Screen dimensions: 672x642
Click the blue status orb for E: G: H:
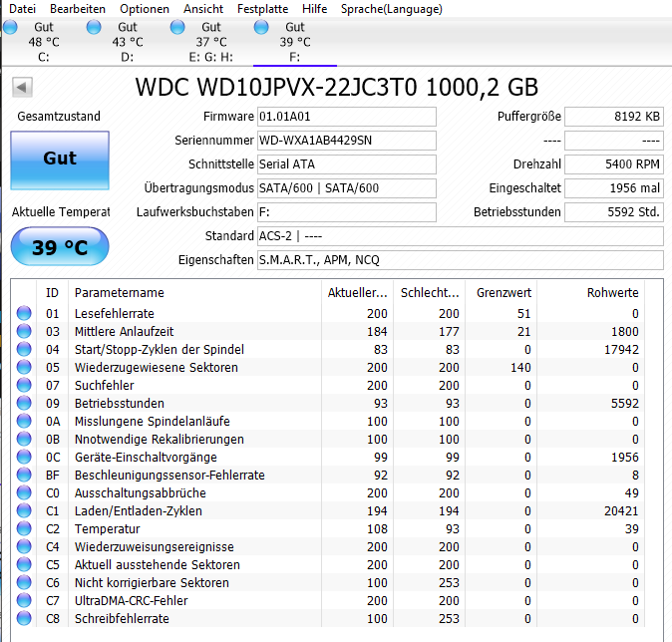pos(177,27)
